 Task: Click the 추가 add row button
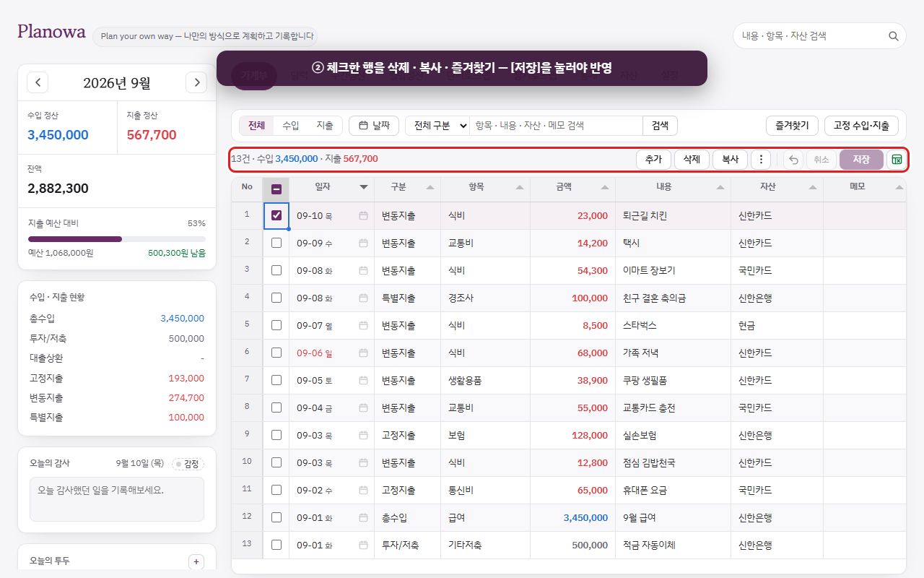tap(653, 160)
